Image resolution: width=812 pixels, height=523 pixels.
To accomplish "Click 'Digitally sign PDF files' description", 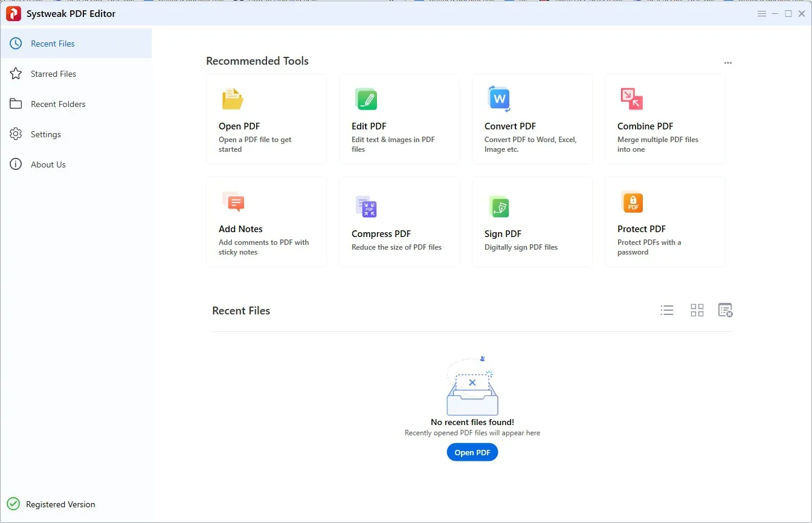I will click(x=521, y=247).
